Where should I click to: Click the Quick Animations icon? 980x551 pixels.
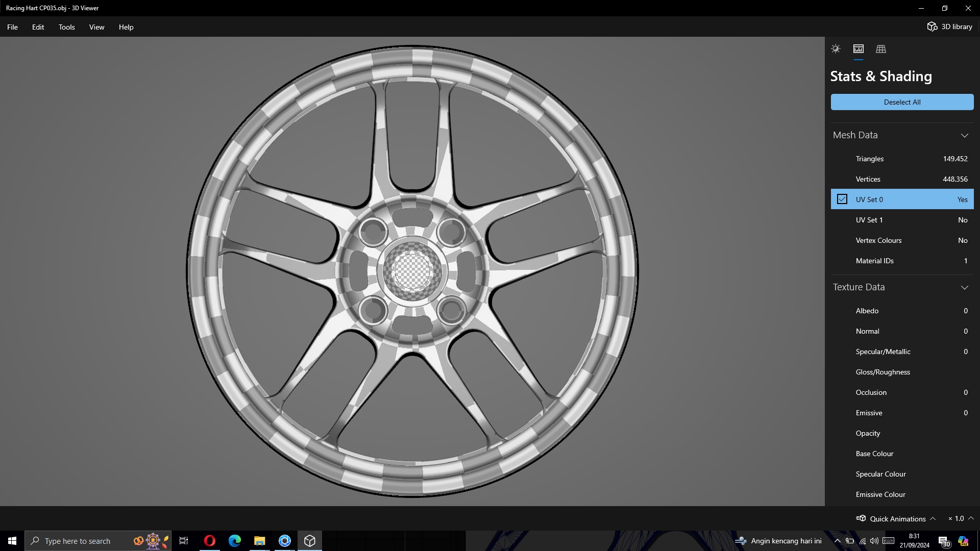tap(862, 518)
